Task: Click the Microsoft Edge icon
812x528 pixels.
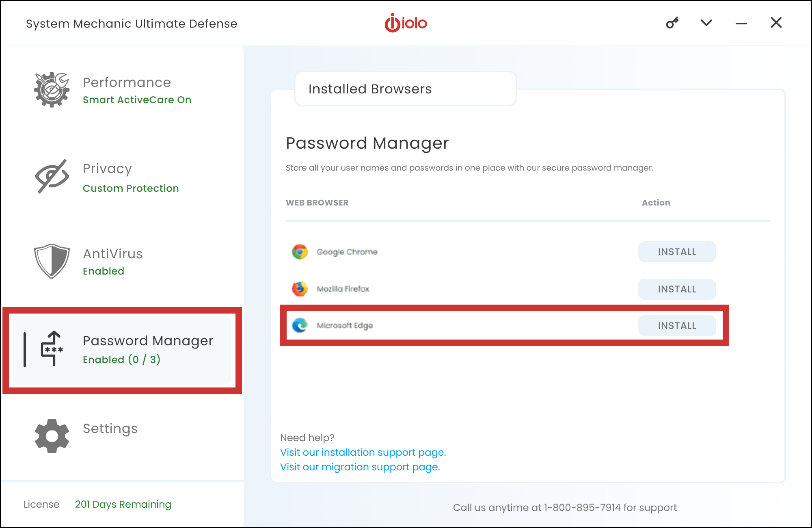Action: tap(300, 325)
